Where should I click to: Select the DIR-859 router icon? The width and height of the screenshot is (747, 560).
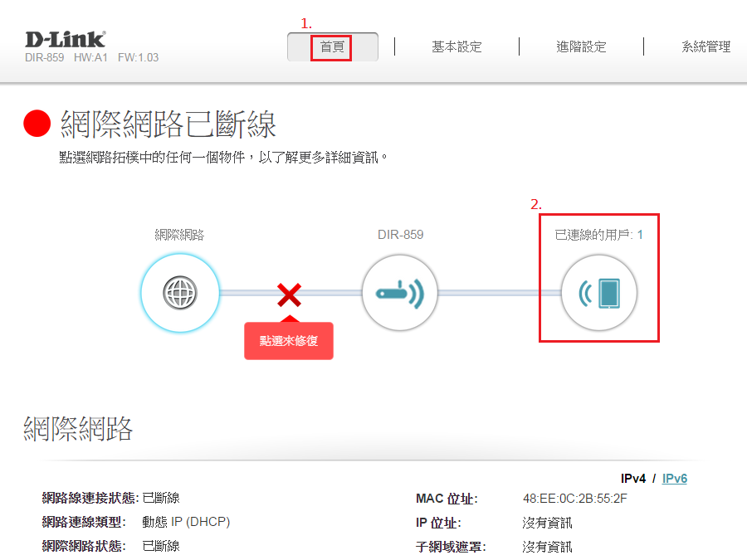(x=400, y=293)
